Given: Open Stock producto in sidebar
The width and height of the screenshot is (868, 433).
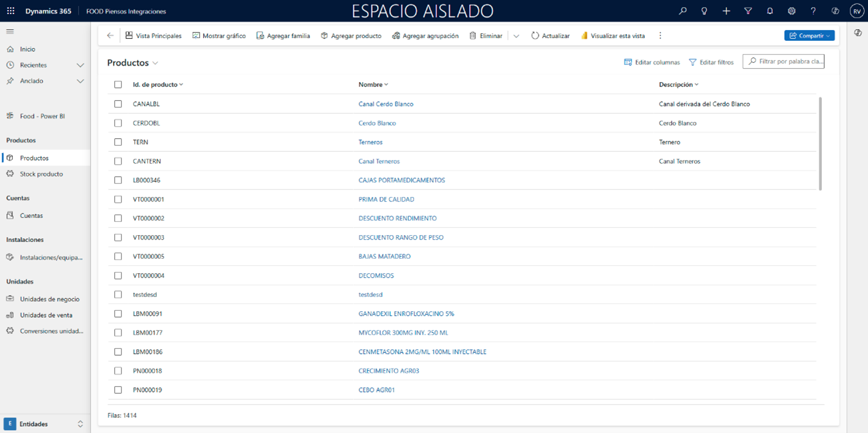Looking at the screenshot, I should click(x=41, y=174).
